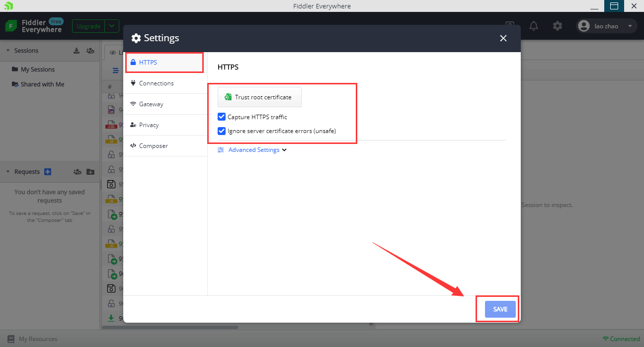Click the horizontal scrollbar under the session list

(170, 327)
